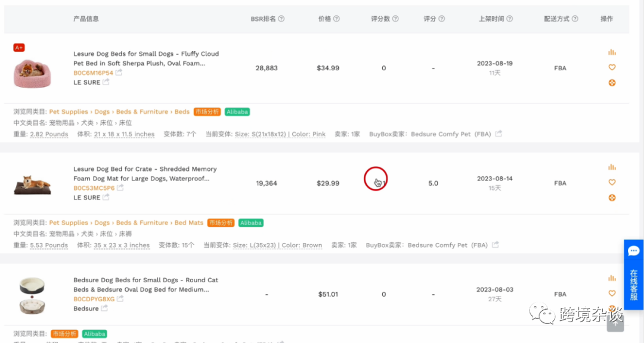Click orange circle icon in B0C53MC5P6 row
The width and height of the screenshot is (644, 343).
click(612, 198)
